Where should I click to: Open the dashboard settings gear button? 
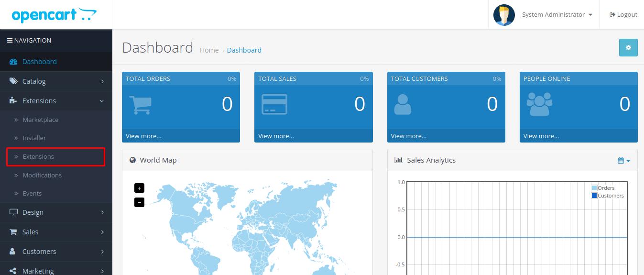click(628, 48)
